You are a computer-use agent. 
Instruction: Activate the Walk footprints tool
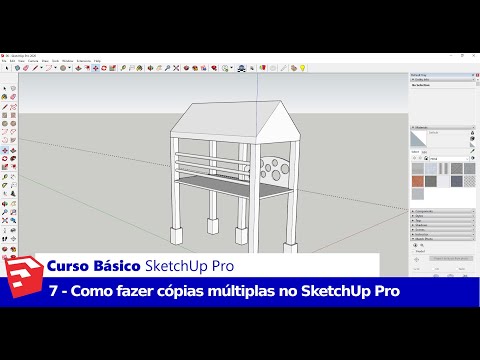click(x=5, y=239)
